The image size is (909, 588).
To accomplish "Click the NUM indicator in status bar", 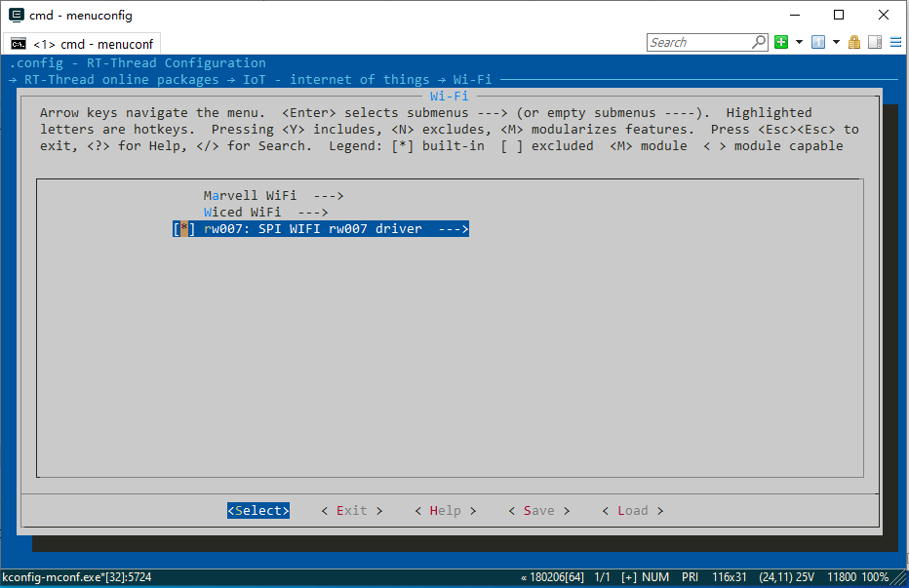I will point(655,577).
